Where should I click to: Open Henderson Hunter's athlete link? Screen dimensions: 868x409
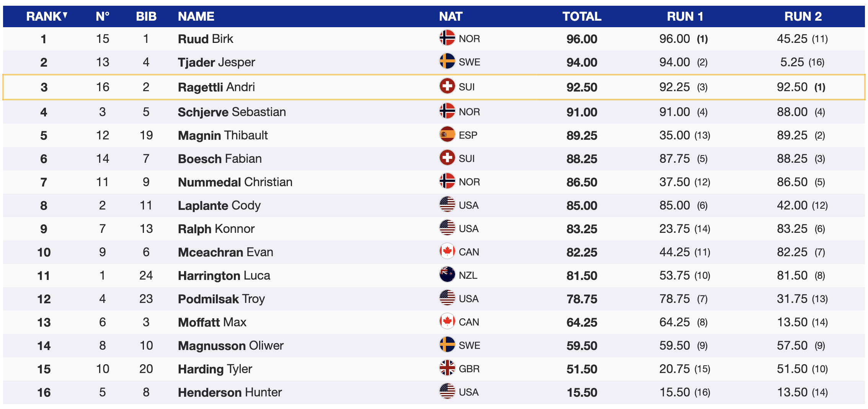(x=230, y=392)
